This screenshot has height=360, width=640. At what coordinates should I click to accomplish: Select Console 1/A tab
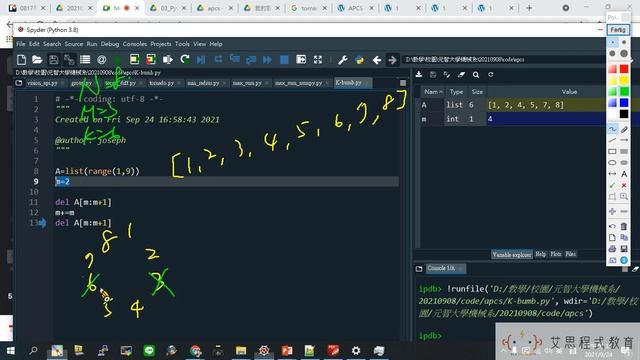pos(445,268)
